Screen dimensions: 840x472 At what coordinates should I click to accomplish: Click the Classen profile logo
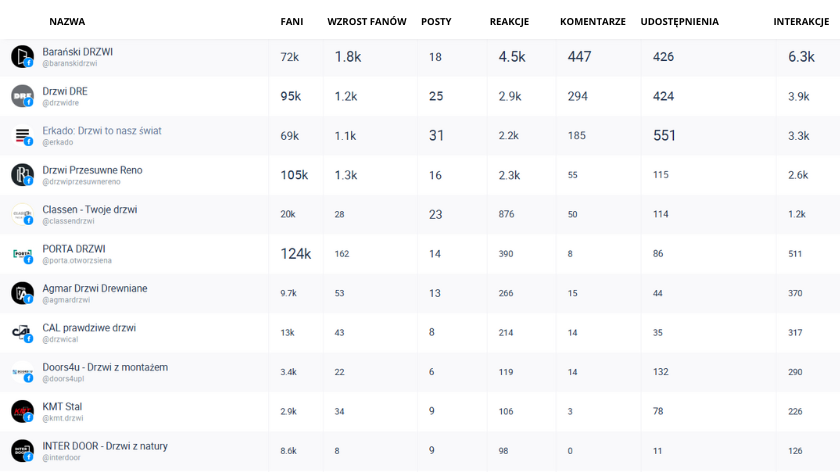(x=22, y=214)
